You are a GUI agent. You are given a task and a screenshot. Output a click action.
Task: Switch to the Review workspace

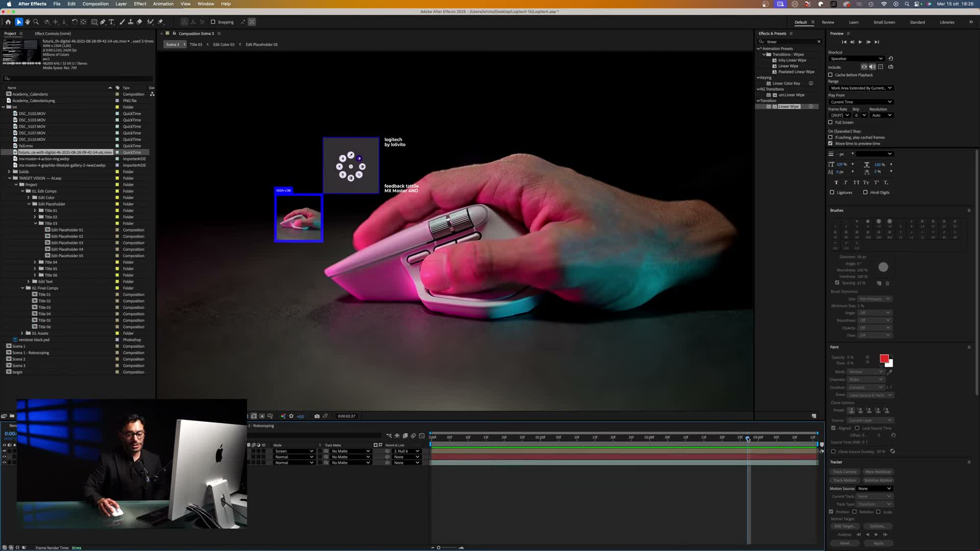pos(828,22)
